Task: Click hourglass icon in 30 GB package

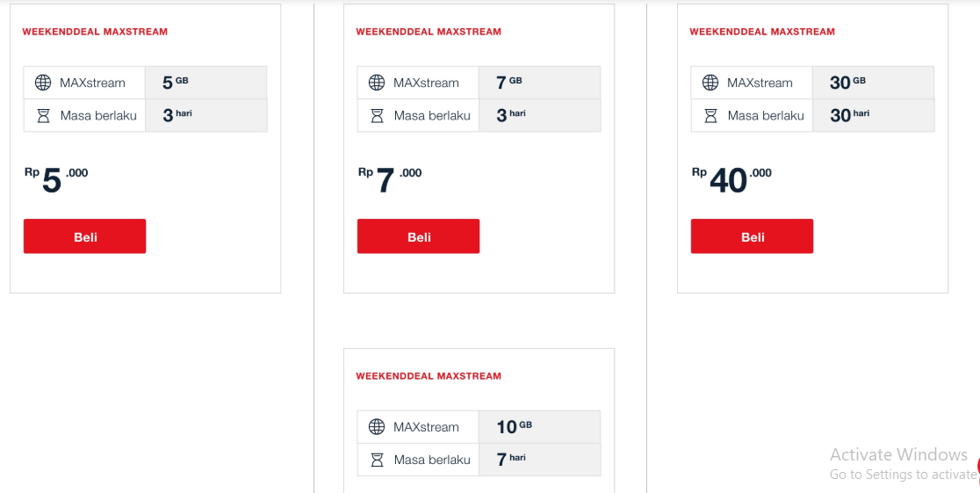Action: (710, 115)
